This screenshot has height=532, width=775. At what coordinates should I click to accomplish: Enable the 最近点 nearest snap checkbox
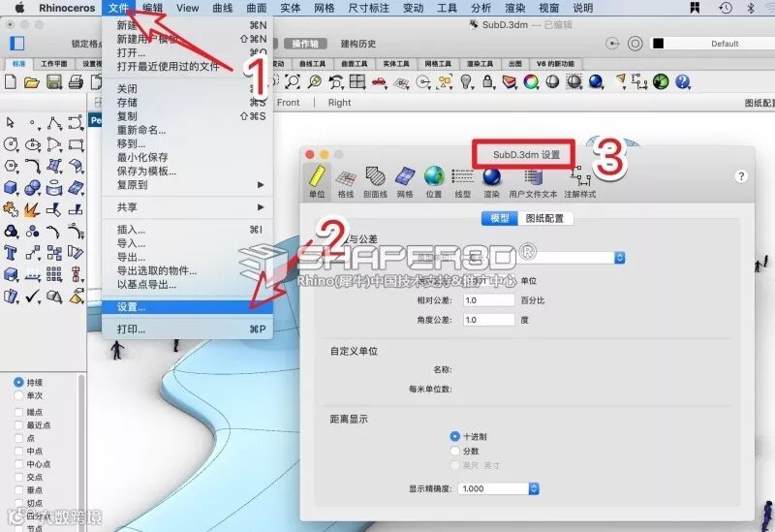point(18,424)
